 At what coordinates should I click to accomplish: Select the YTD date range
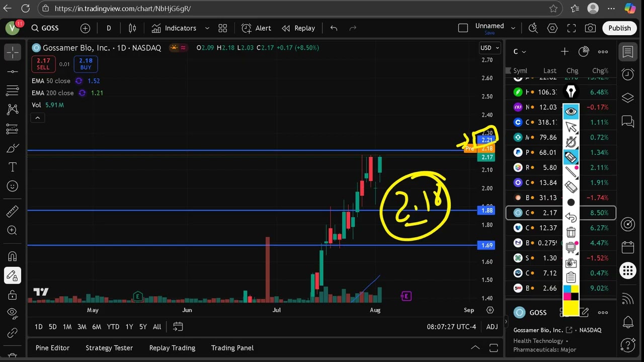click(x=113, y=327)
